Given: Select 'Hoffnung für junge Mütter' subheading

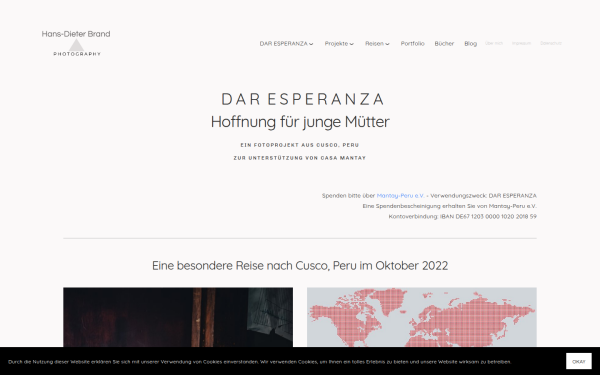Looking at the screenshot, I should (300, 122).
